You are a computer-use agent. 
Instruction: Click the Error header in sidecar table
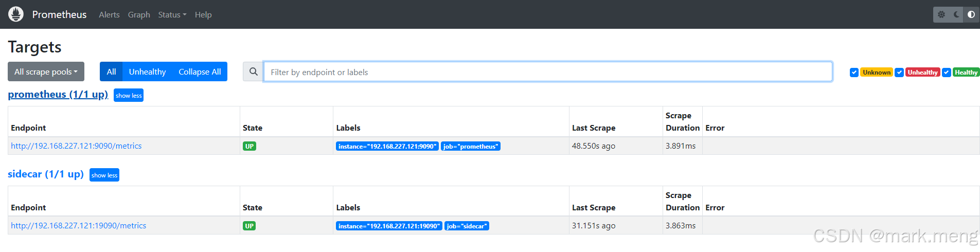(x=715, y=208)
